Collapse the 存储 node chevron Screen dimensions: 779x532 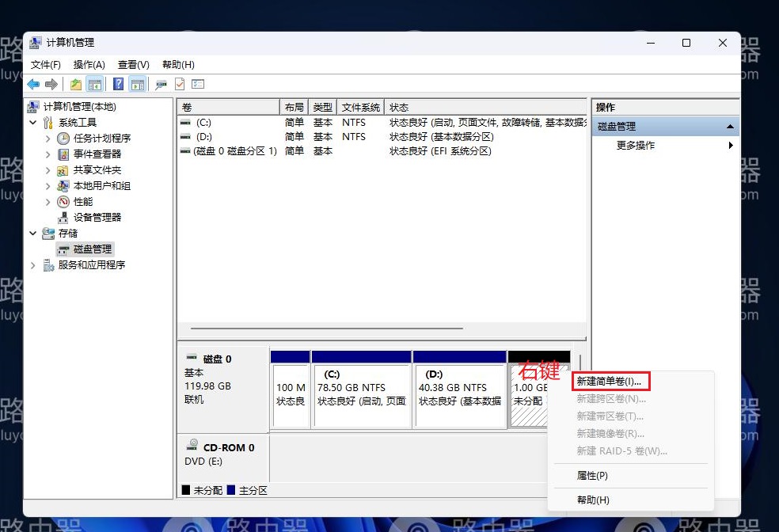click(x=33, y=234)
